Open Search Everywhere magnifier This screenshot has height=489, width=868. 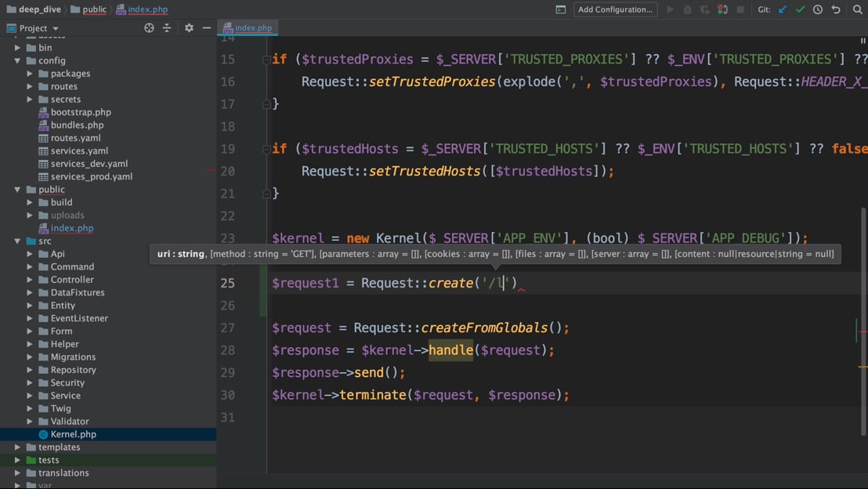(858, 9)
